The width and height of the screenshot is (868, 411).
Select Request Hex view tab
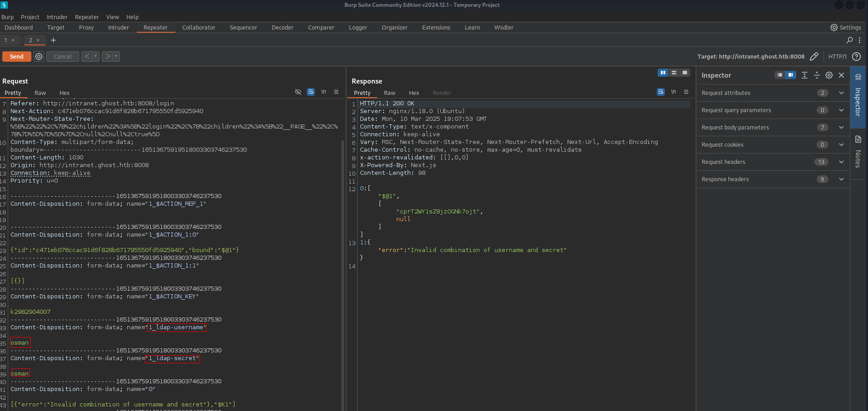(65, 93)
